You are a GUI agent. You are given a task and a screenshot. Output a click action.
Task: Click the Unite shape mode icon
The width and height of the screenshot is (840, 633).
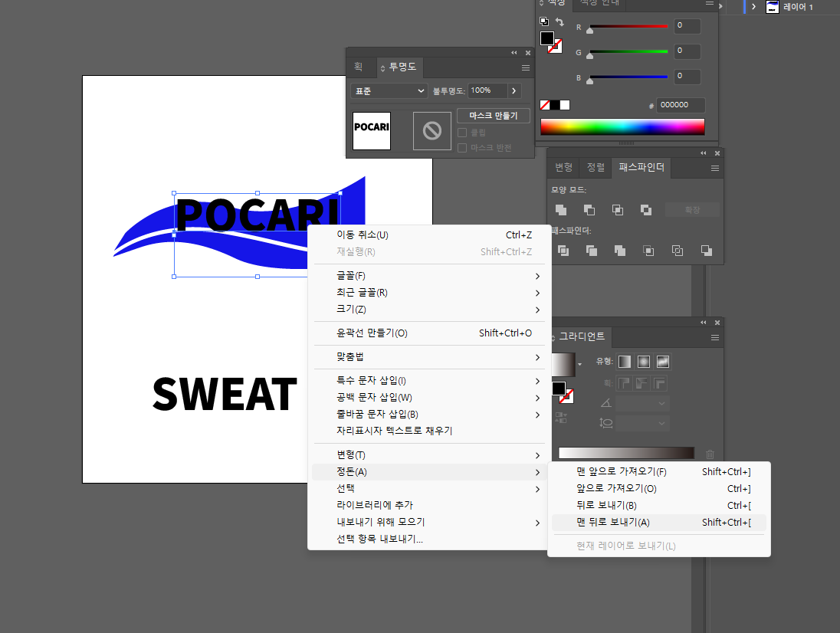point(561,210)
